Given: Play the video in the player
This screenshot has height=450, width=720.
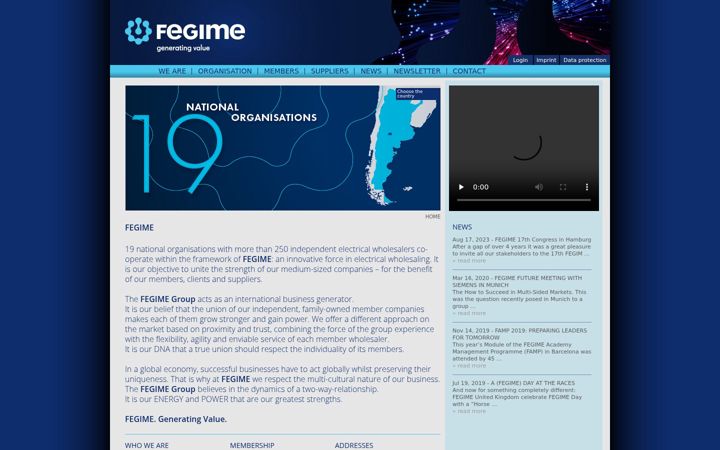Looking at the screenshot, I should [461, 187].
